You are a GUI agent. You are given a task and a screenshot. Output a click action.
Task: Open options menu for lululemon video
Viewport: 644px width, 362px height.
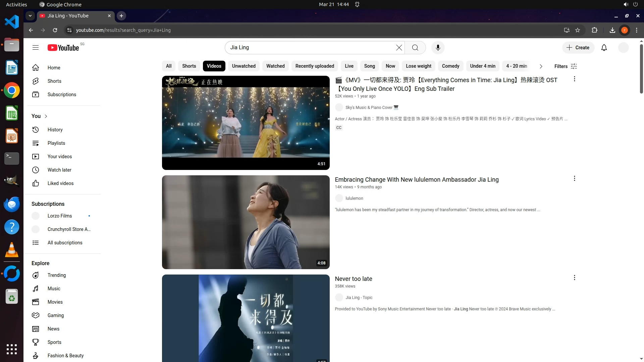point(574,179)
